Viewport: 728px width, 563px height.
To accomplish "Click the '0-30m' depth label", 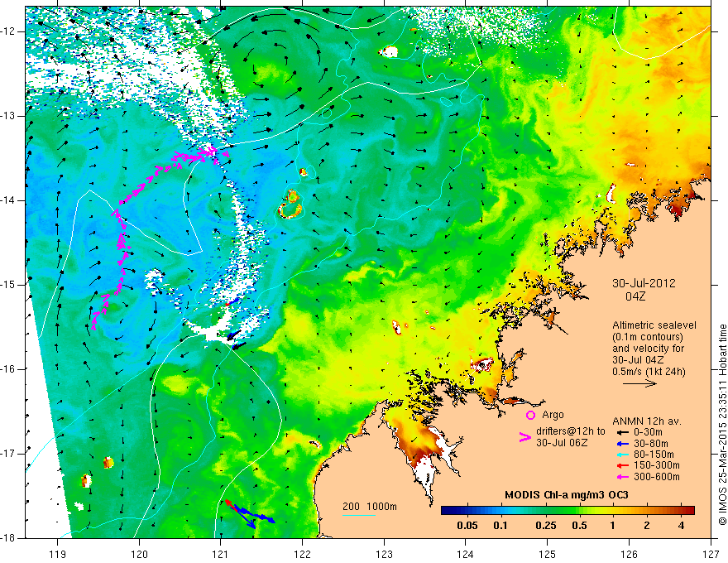I will click(647, 432).
